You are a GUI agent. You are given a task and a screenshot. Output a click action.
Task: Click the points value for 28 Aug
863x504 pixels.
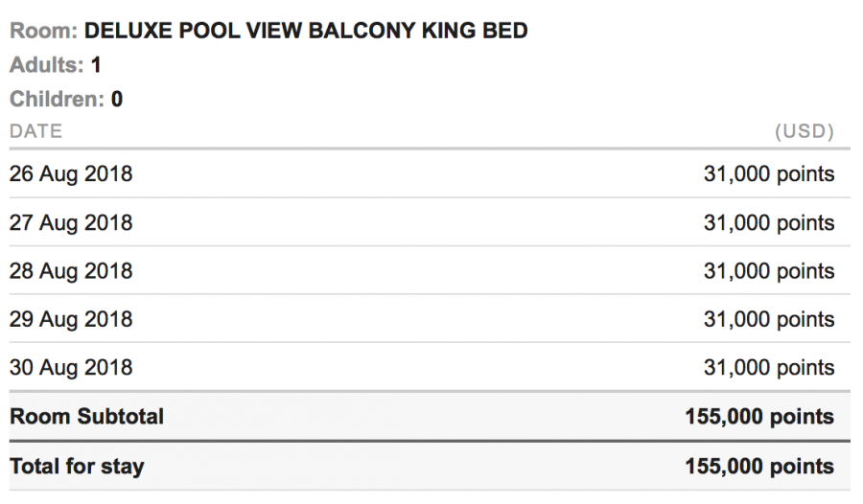point(768,271)
